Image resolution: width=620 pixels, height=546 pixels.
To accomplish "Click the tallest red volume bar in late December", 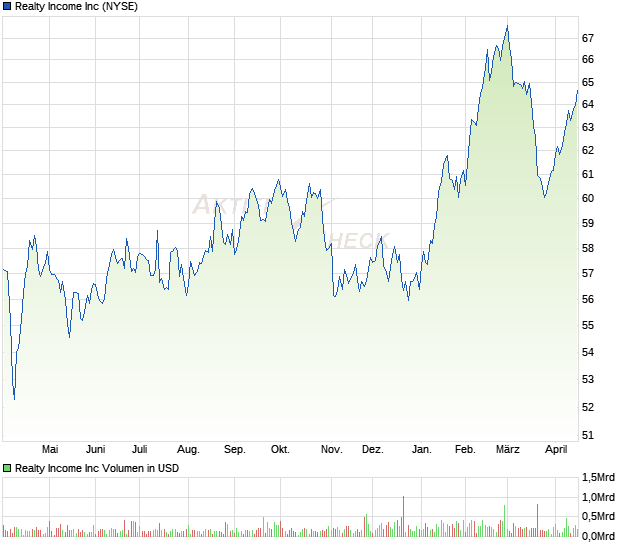I will pyautogui.click(x=403, y=516).
